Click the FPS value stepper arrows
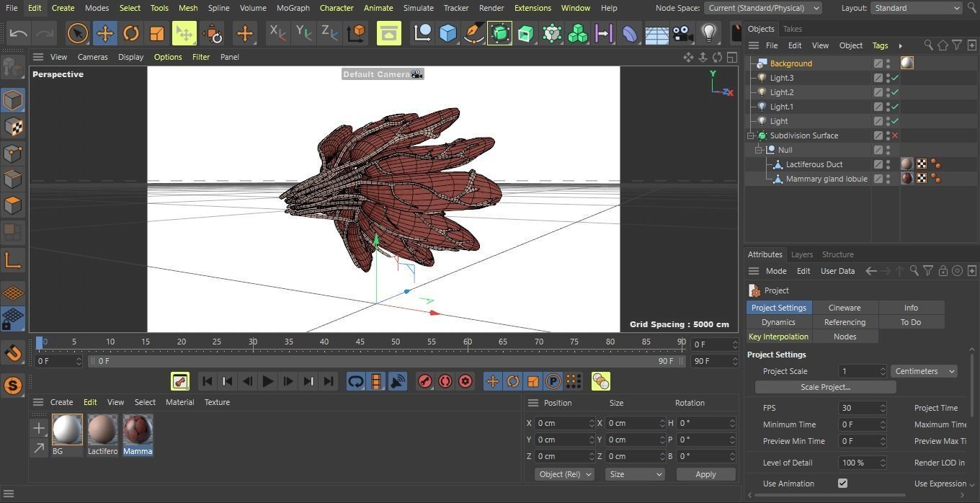Image resolution: width=980 pixels, height=503 pixels. [883, 408]
